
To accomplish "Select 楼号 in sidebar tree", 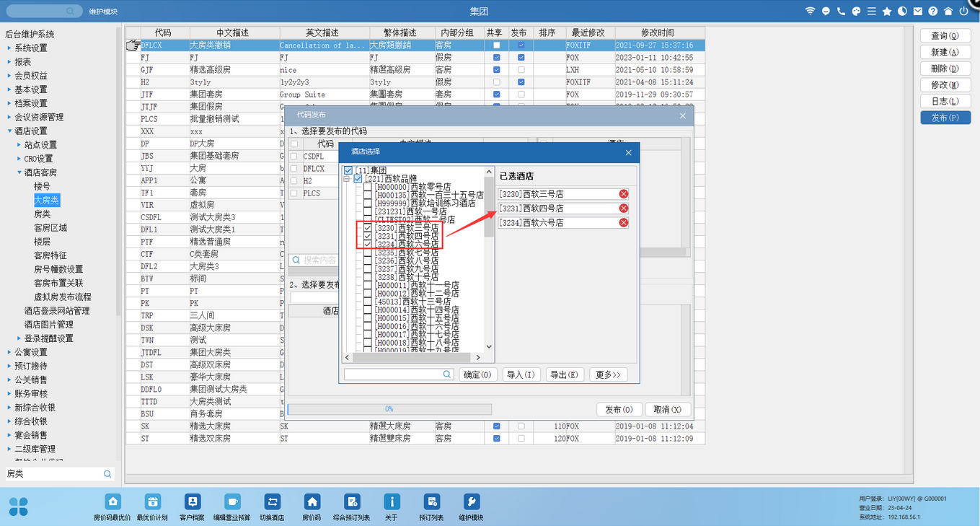I will (x=43, y=186).
